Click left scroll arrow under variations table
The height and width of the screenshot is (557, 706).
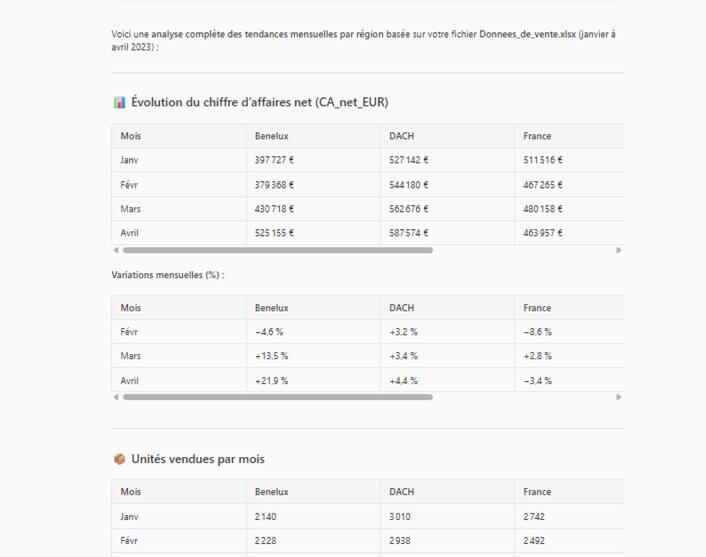116,397
